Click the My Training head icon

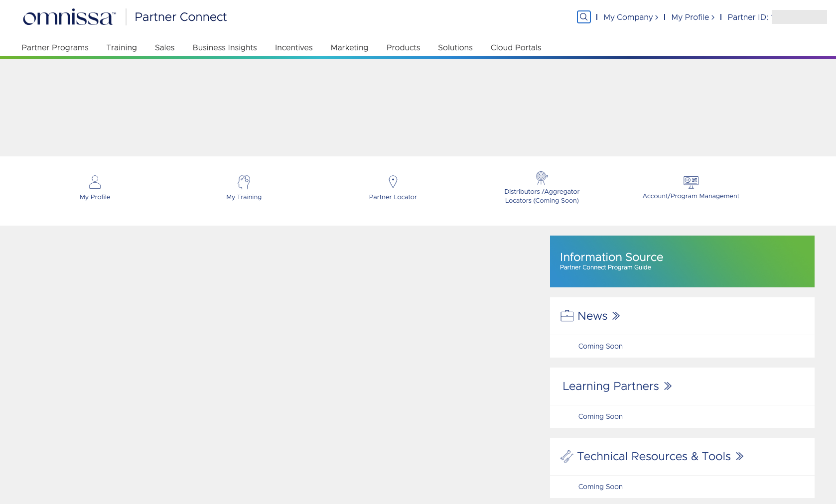pos(244,182)
